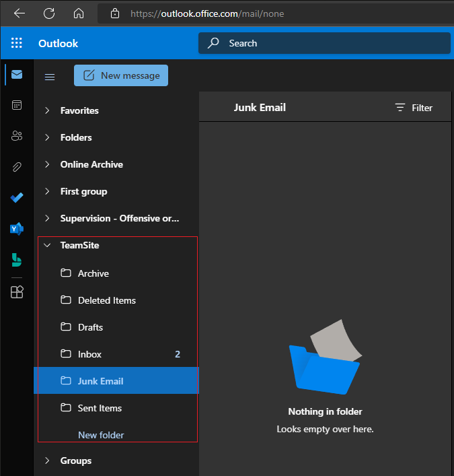Open People module in left rail
The height and width of the screenshot is (476, 454).
(17, 136)
